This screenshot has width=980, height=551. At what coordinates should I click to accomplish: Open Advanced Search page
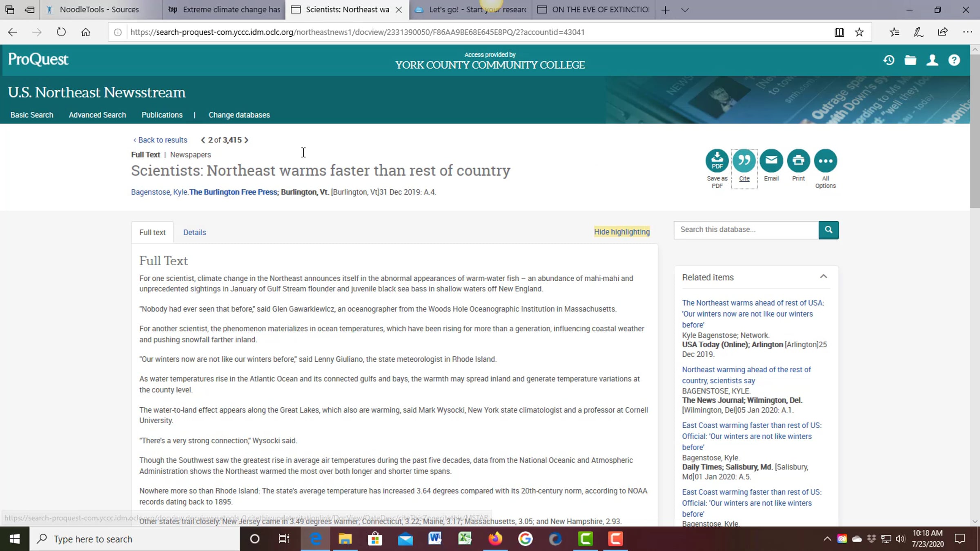[97, 115]
